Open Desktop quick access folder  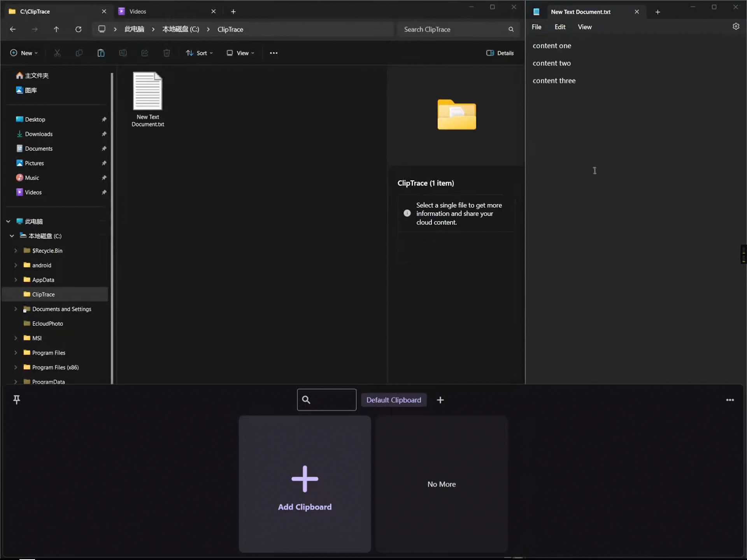[x=35, y=119]
